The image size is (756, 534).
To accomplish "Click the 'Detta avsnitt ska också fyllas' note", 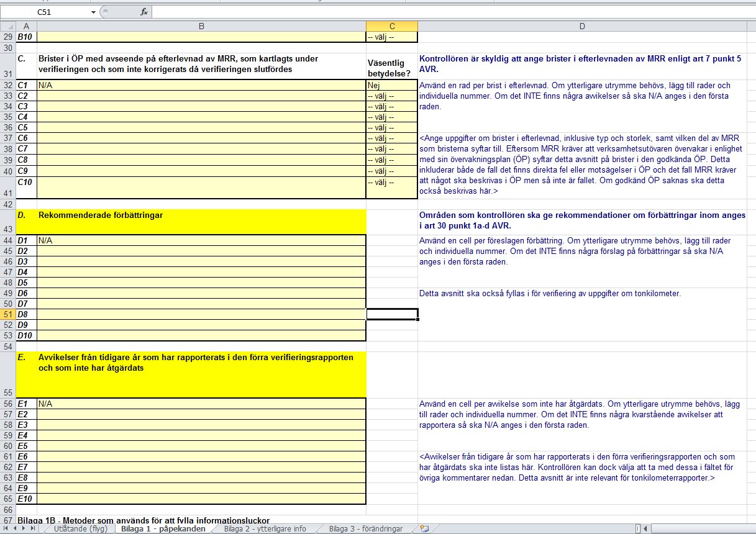I will point(550,293).
